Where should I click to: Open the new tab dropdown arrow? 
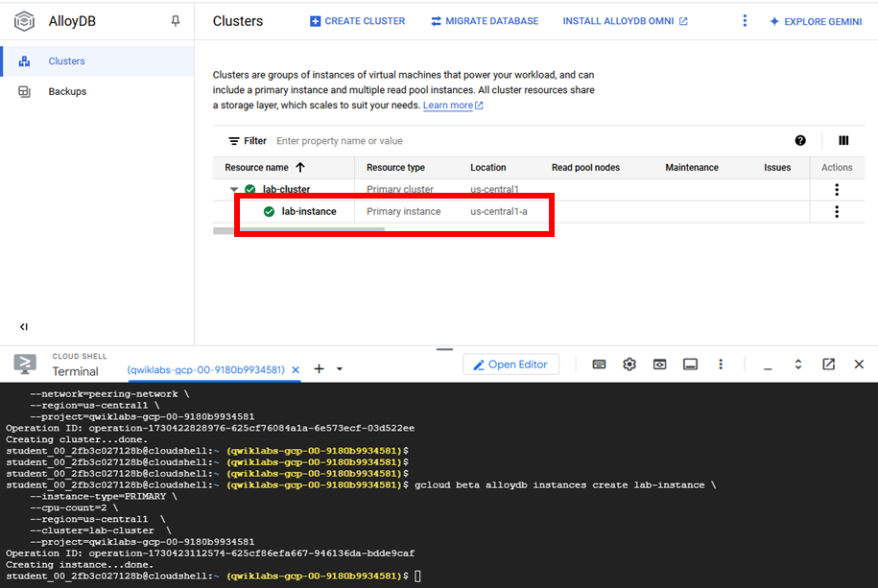point(340,369)
